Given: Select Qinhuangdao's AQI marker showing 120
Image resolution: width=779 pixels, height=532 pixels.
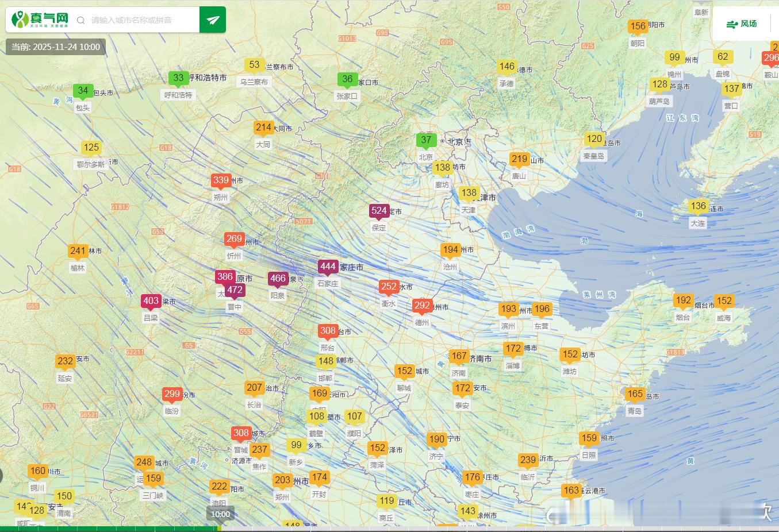Looking at the screenshot, I should pyautogui.click(x=594, y=140).
